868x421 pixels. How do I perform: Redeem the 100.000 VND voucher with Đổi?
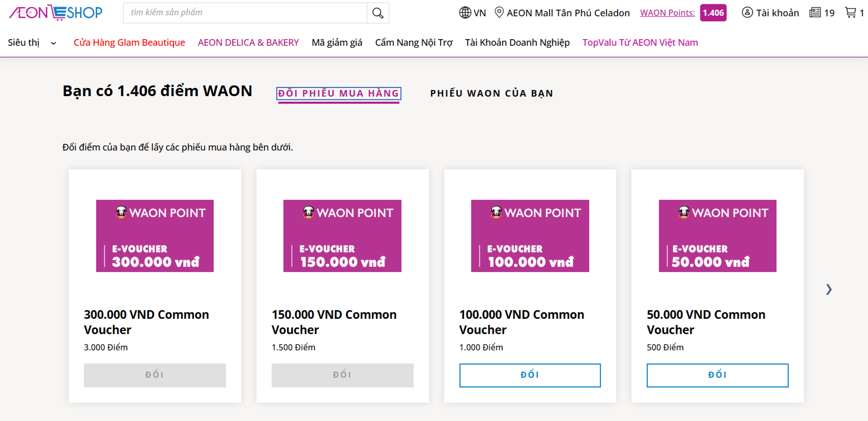[530, 375]
